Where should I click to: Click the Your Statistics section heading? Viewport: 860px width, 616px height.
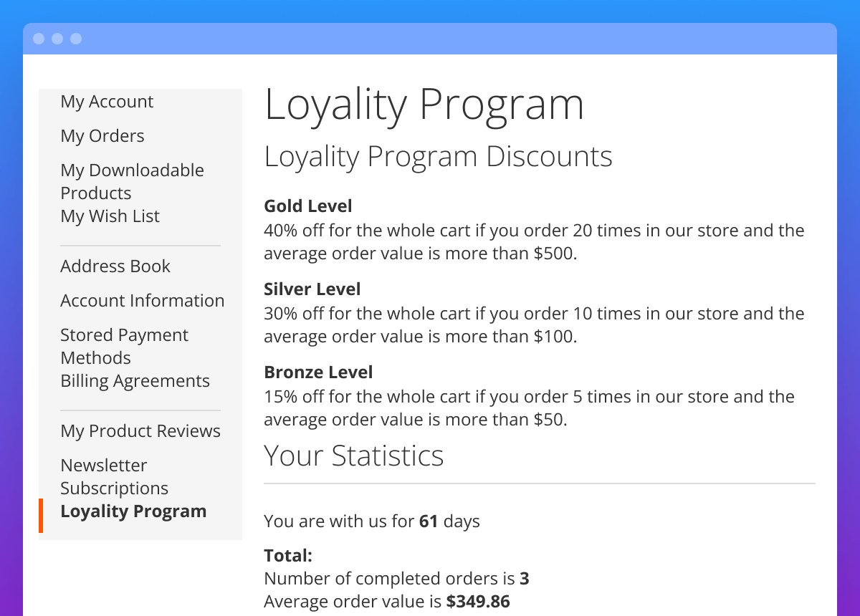[353, 456]
